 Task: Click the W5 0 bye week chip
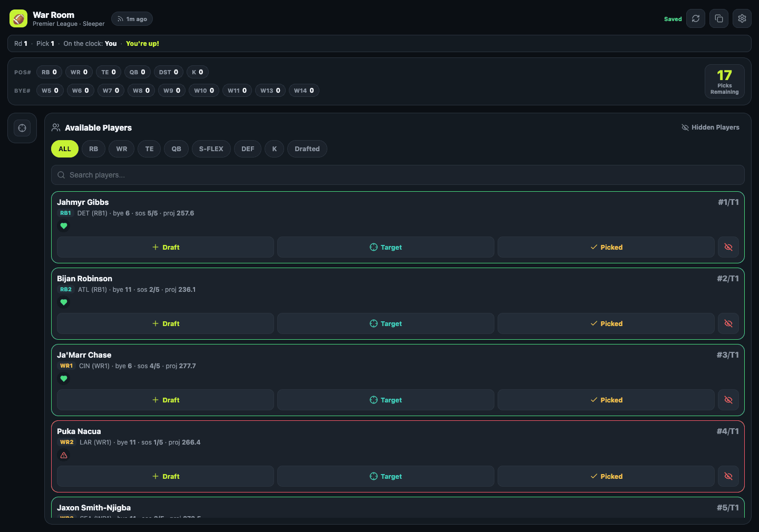pos(50,91)
